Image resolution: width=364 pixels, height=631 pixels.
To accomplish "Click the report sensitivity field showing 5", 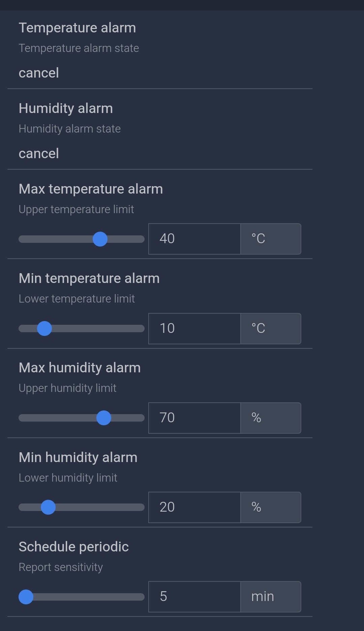I will click(x=194, y=597).
